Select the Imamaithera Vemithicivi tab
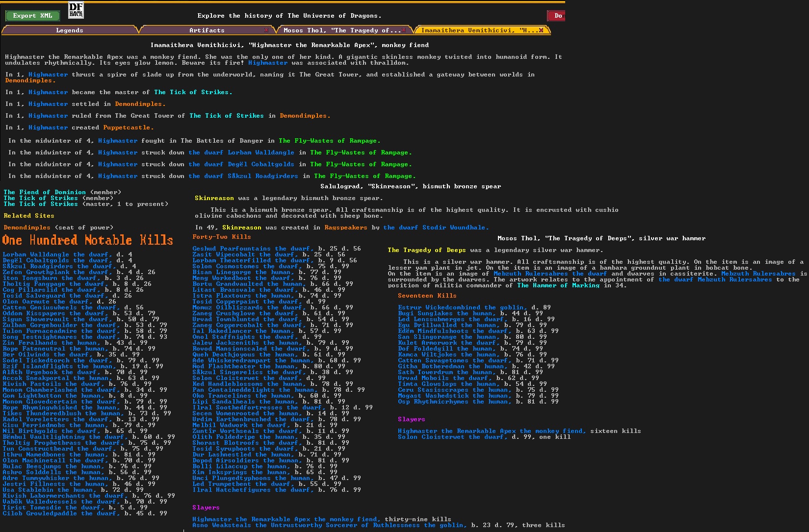Viewport: 809px width, 532px height. coord(480,30)
